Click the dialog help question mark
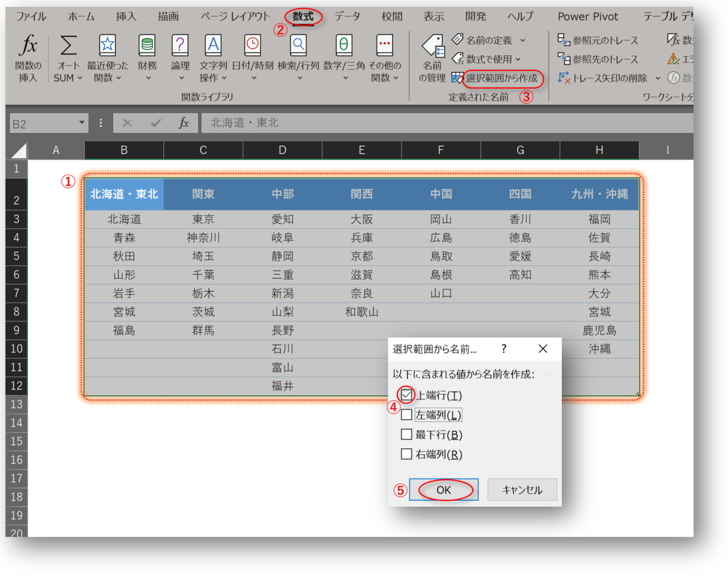 click(504, 349)
